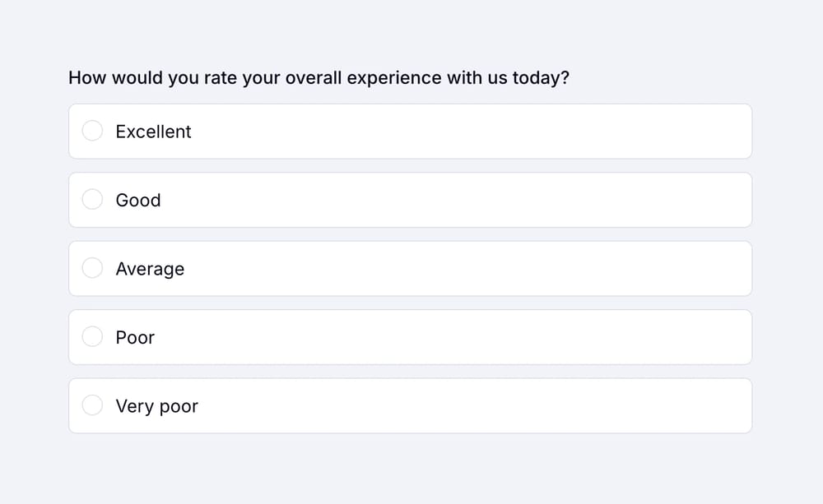The width and height of the screenshot is (823, 504).
Task: Choose the Excellent option card
Action: tap(410, 132)
